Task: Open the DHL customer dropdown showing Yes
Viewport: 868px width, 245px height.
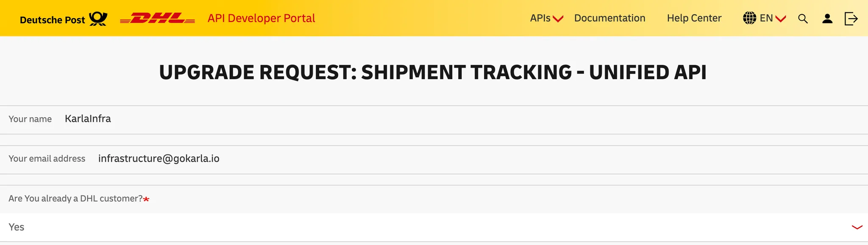Action: pyautogui.click(x=424, y=227)
